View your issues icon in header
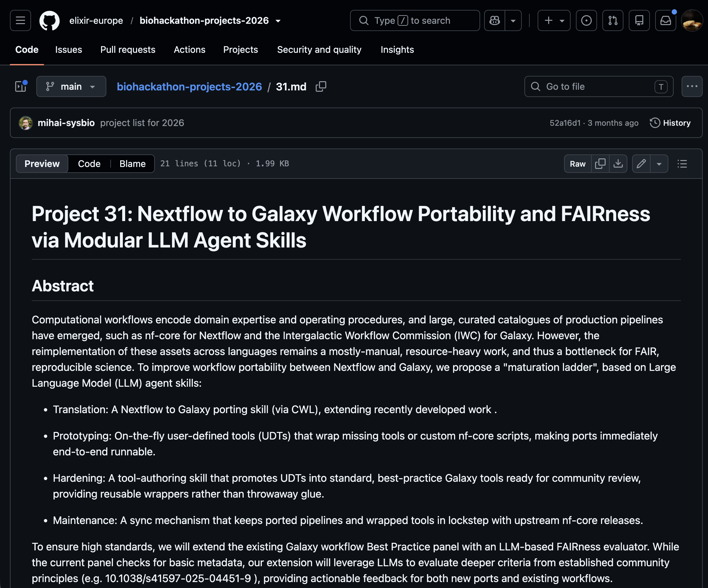The width and height of the screenshot is (708, 588). (586, 20)
